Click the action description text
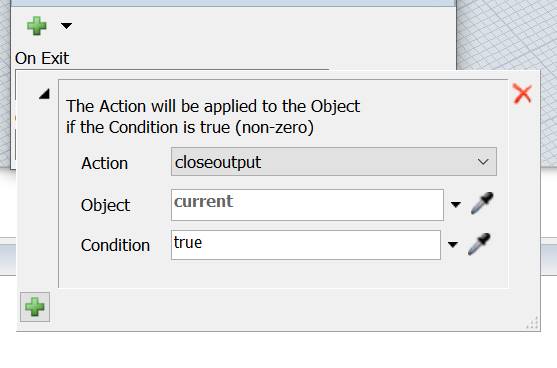The width and height of the screenshot is (557, 368). [213, 117]
